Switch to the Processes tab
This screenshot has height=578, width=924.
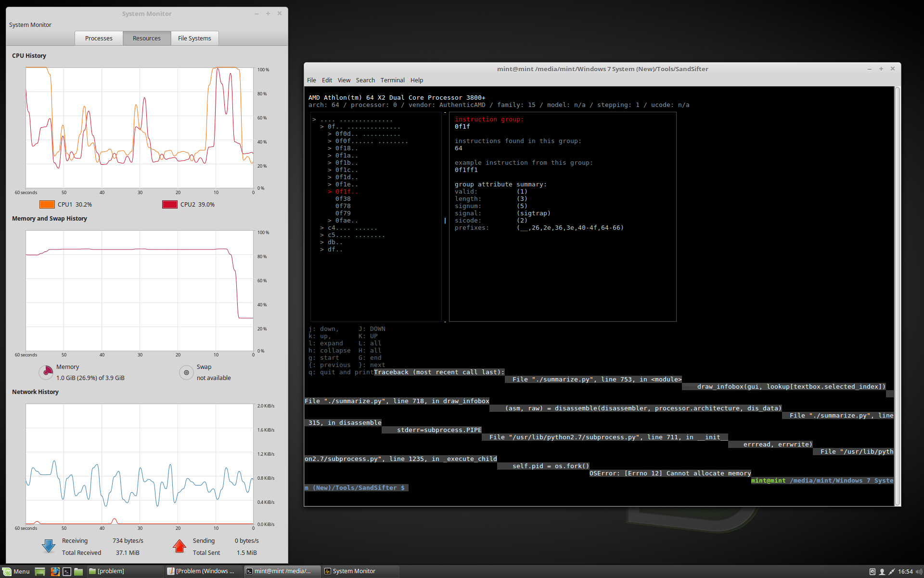click(99, 39)
